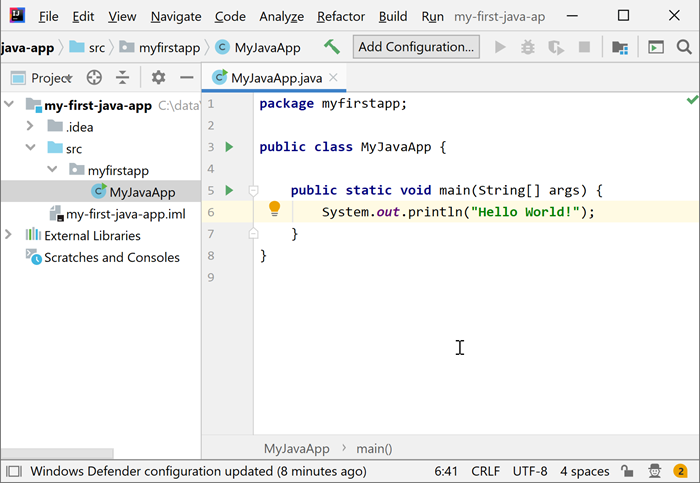Open project tool window settings gear
This screenshot has width=700, height=483.
(158, 78)
